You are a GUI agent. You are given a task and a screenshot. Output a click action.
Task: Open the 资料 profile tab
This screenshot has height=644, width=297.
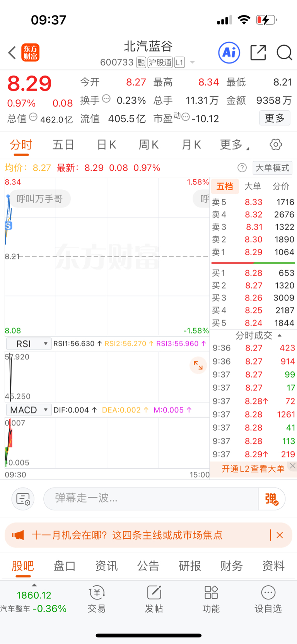[273, 566]
